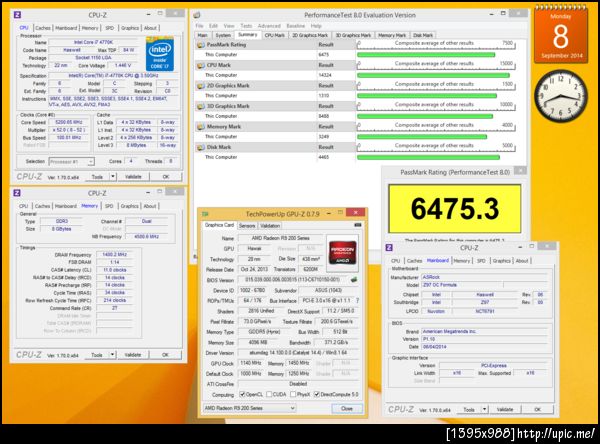Click the analog clock gadget
This screenshot has height=444, width=600.
[x=561, y=96]
